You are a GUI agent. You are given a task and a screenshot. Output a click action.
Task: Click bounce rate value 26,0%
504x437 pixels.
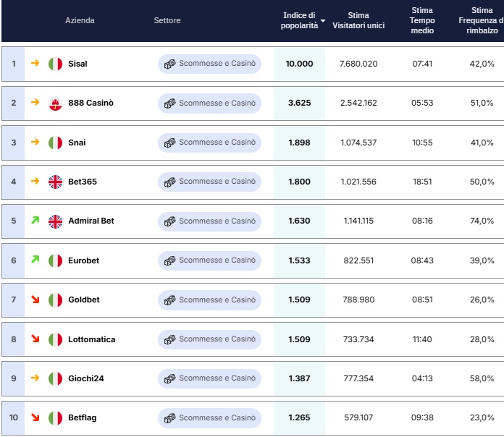tap(482, 300)
